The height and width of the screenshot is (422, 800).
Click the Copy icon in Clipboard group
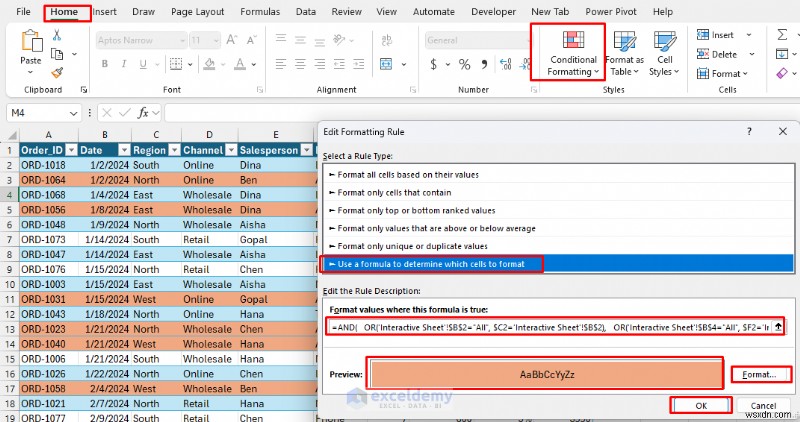click(x=57, y=54)
